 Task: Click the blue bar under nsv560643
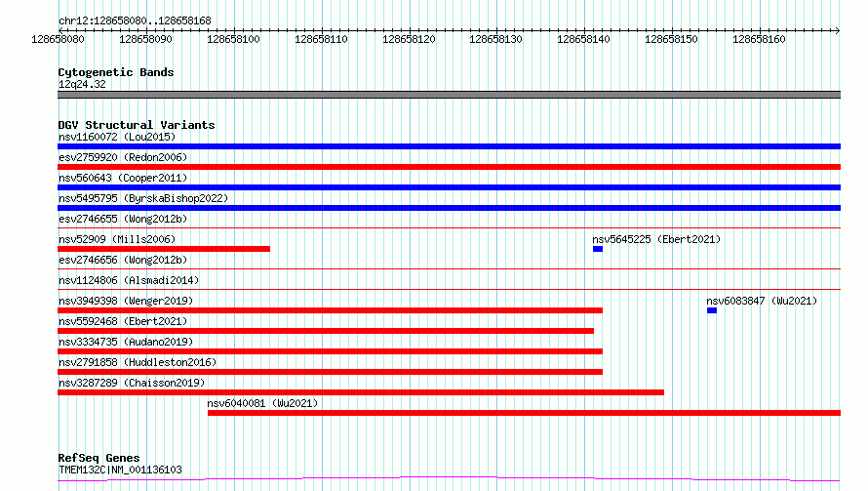(x=449, y=187)
